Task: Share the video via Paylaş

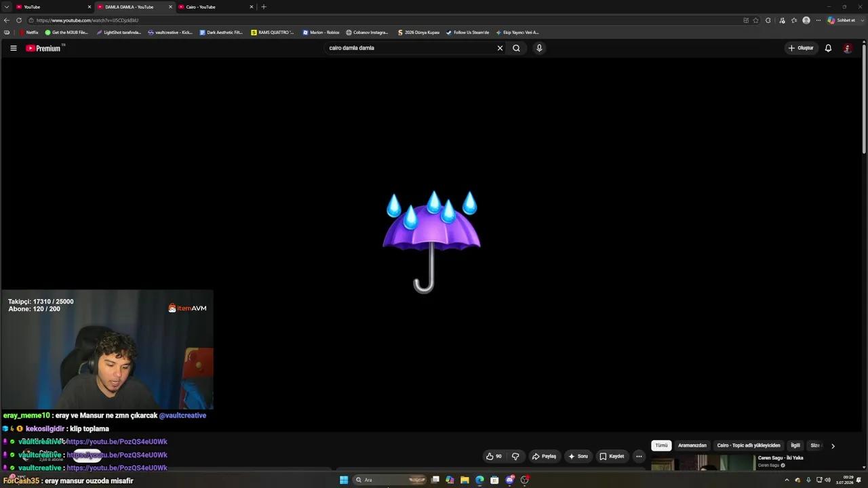Action: 544,456
